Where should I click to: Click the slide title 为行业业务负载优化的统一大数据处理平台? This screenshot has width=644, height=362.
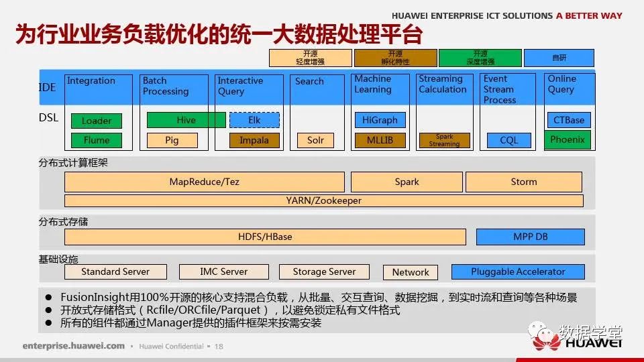(x=219, y=34)
